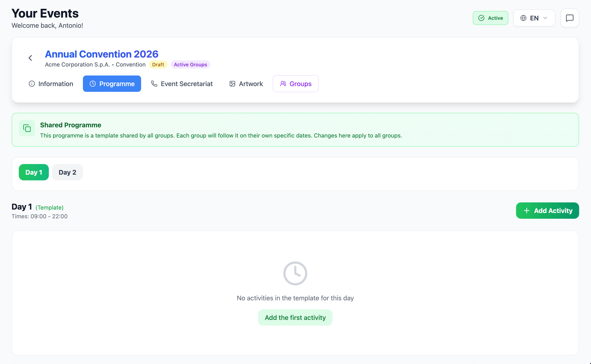Click Add the first activity
The width and height of the screenshot is (591, 364).
click(295, 317)
